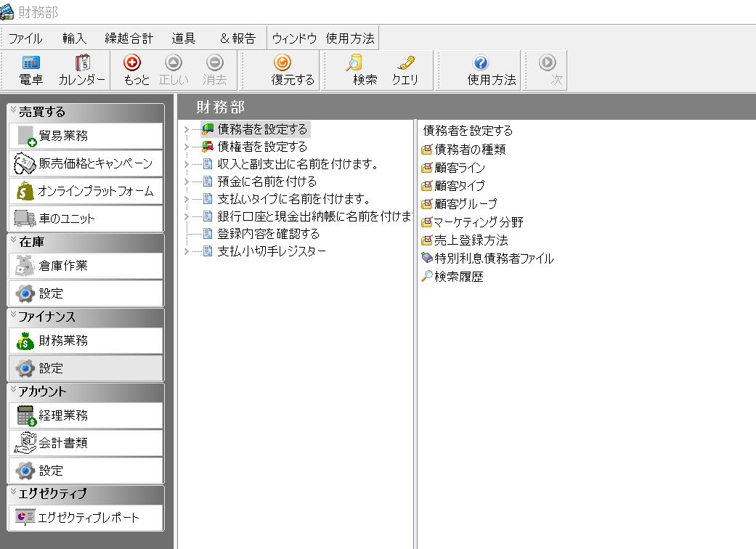Open the 繰越合計 menu

point(129,38)
